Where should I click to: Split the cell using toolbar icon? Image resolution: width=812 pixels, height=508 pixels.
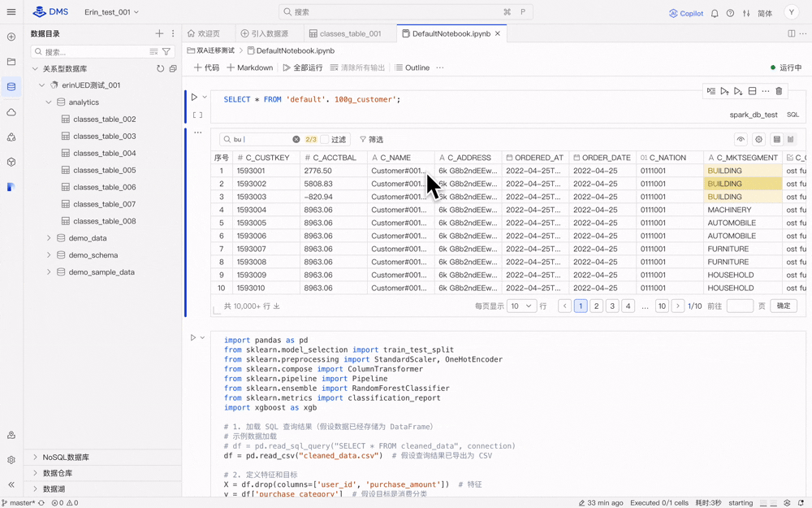point(752,91)
